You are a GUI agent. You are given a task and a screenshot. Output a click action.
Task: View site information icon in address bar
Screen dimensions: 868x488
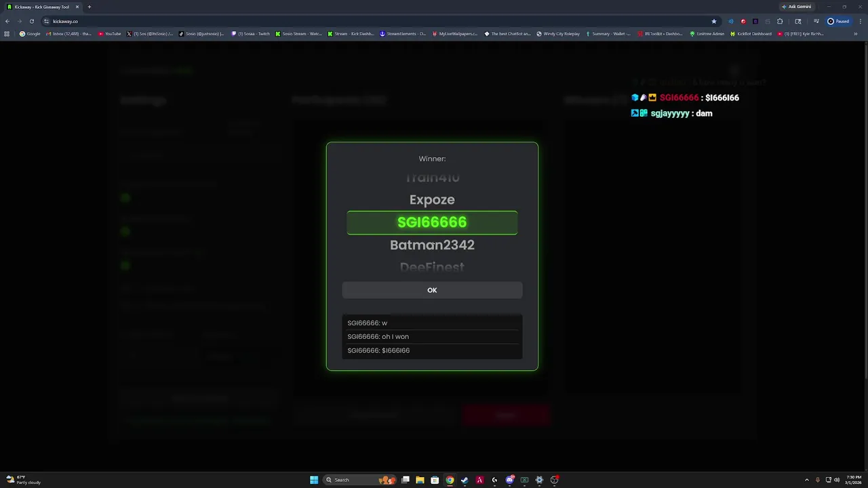46,21
